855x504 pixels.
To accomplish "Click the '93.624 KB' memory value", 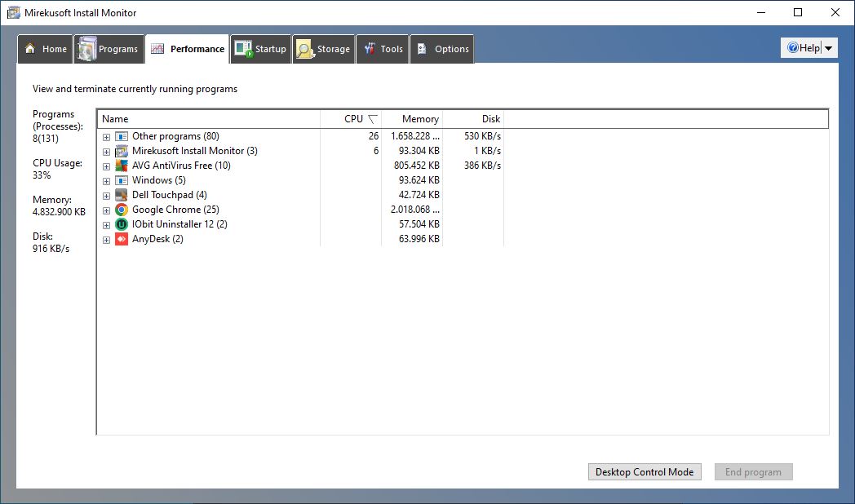I will pyautogui.click(x=419, y=180).
